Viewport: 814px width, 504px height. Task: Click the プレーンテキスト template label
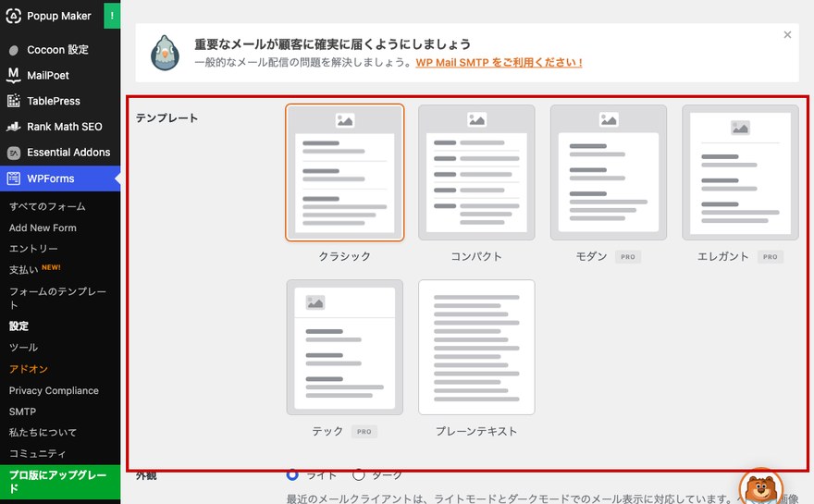point(476,431)
